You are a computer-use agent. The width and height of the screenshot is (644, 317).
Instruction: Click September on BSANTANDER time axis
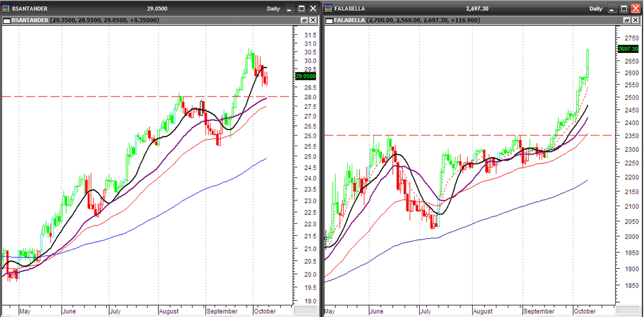(222, 311)
